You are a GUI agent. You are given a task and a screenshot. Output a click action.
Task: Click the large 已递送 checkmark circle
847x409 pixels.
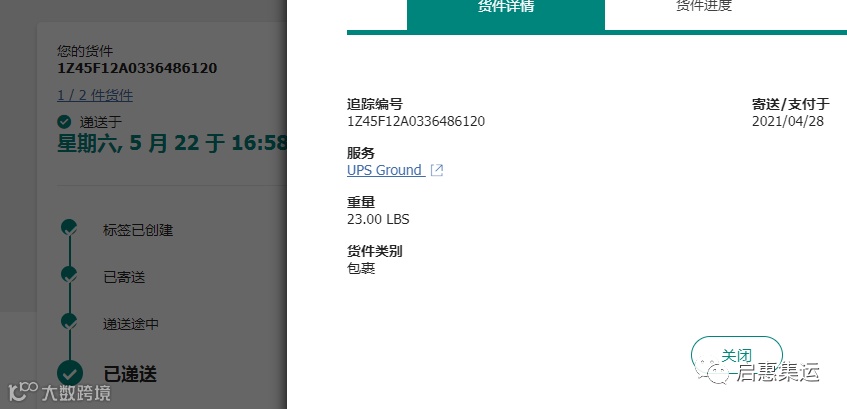click(70, 373)
